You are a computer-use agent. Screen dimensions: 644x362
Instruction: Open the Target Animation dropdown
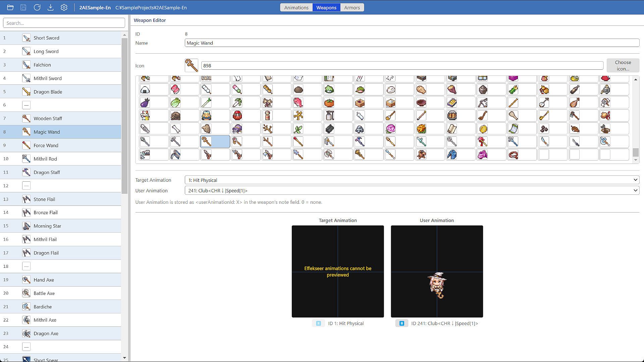coord(412,180)
